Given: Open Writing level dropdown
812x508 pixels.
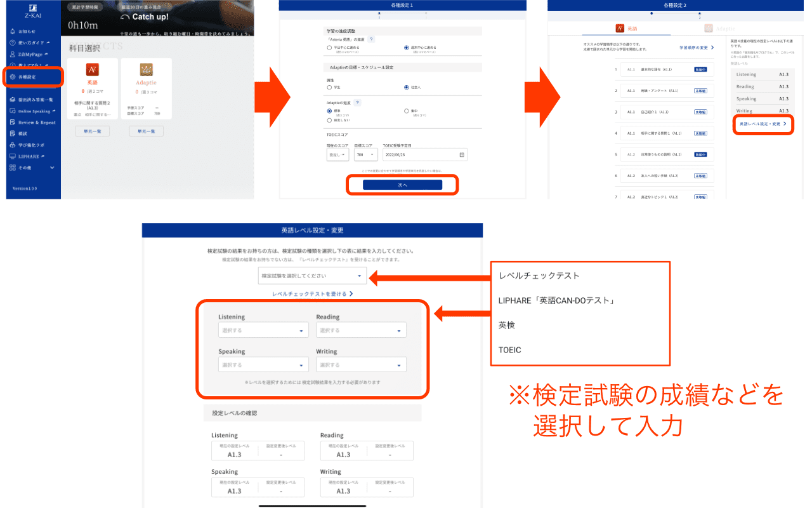Looking at the screenshot, I should point(361,365).
